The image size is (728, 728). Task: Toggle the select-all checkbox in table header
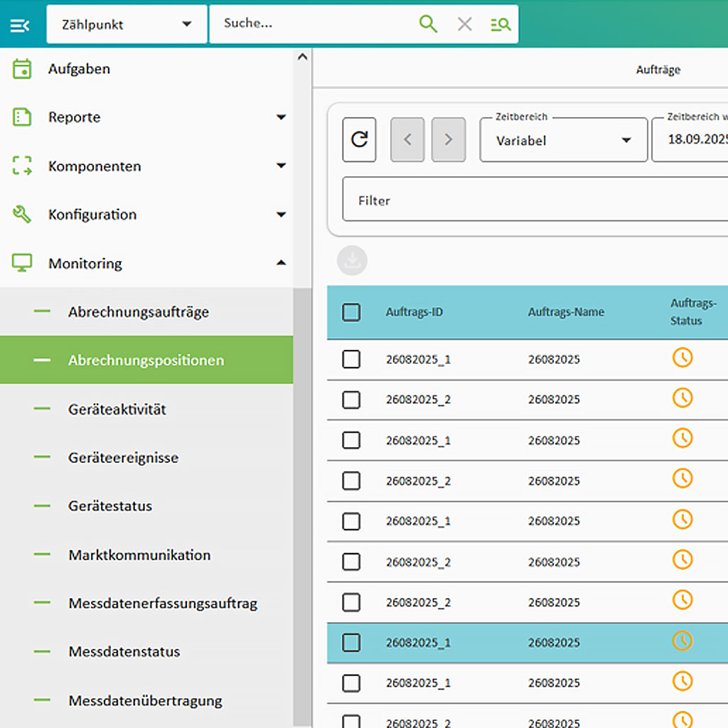[351, 312]
